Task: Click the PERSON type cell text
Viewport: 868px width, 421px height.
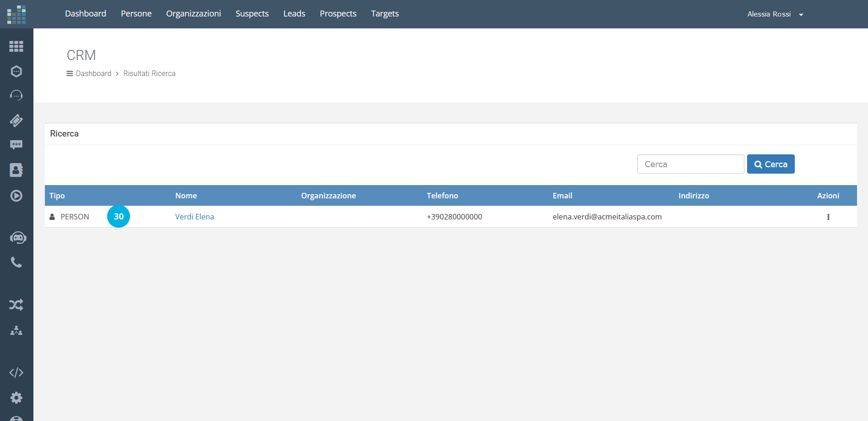Action: pyautogui.click(x=75, y=217)
